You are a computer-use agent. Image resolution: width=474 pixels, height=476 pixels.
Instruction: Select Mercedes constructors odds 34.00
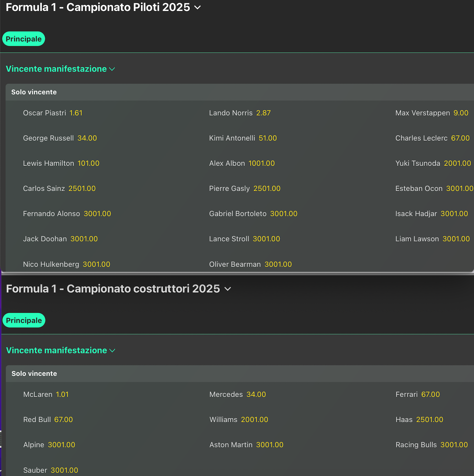point(256,395)
